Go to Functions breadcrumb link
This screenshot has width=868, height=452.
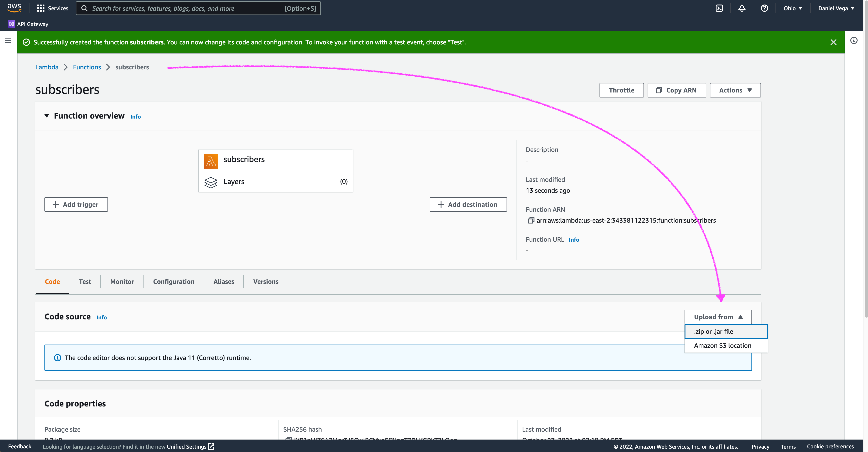pos(87,67)
